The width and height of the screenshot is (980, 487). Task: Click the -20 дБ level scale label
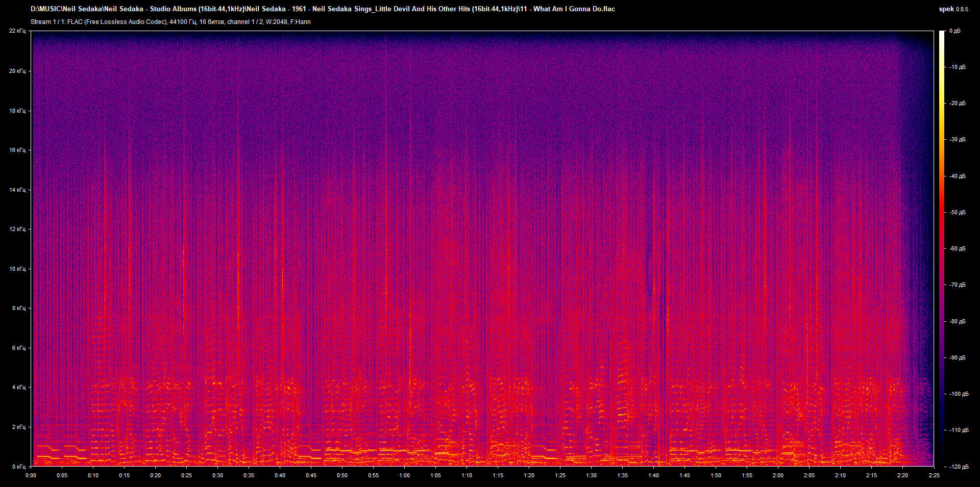[x=958, y=103]
